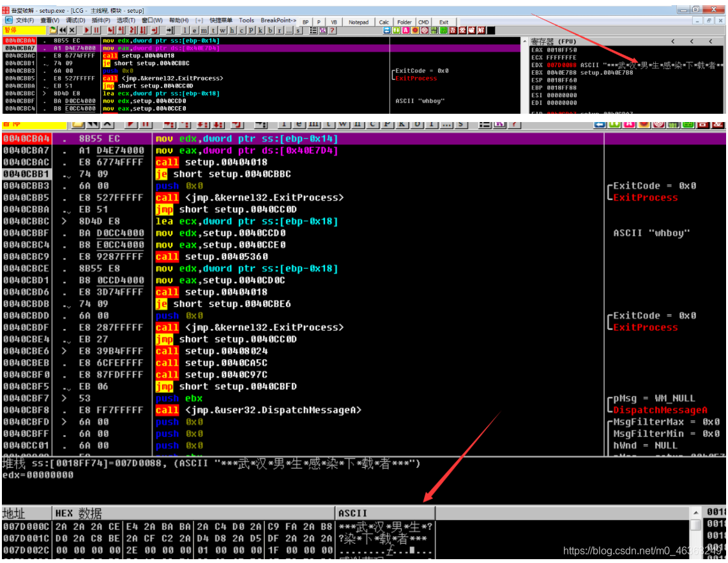Open the 选项(T) menu
Viewport: 728px width, 563px height.
tap(126, 20)
